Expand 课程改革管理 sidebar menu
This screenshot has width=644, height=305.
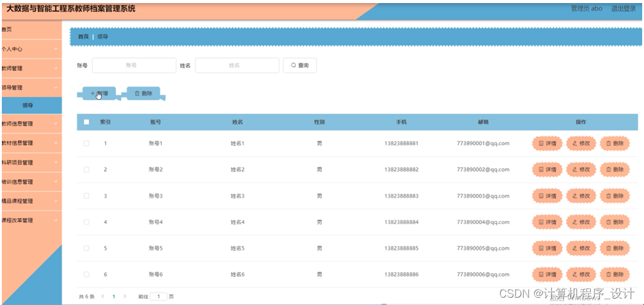(32, 220)
